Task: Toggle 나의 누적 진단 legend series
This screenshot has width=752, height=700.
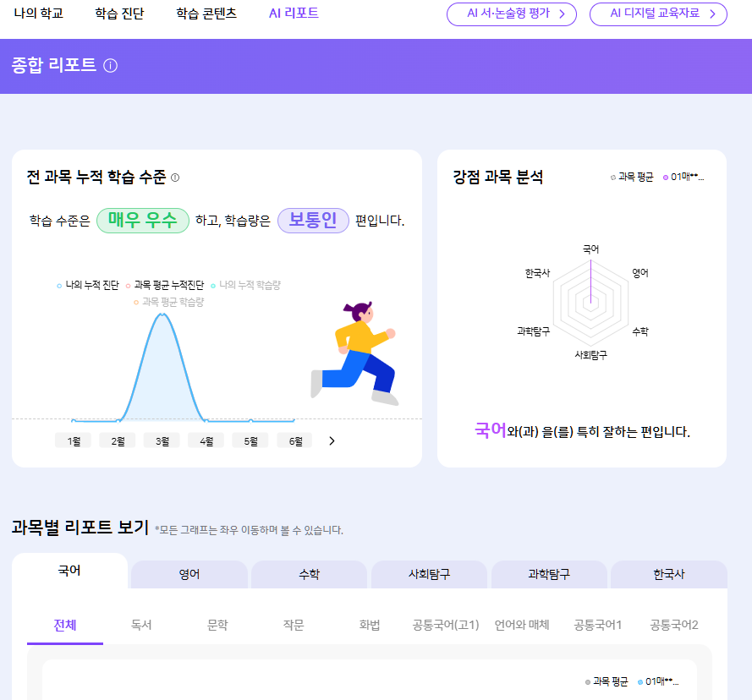Action: 88,286
